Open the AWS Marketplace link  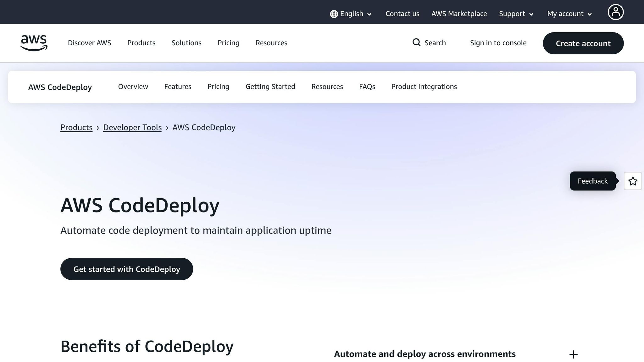(459, 14)
